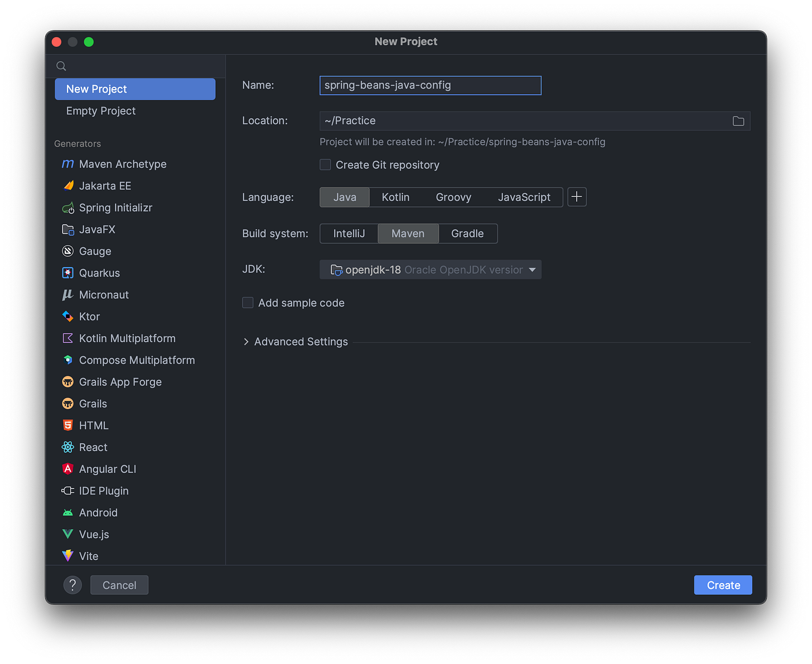Select the Compose Multiplatform label
Viewport: 812px width, 664px height.
click(x=137, y=360)
